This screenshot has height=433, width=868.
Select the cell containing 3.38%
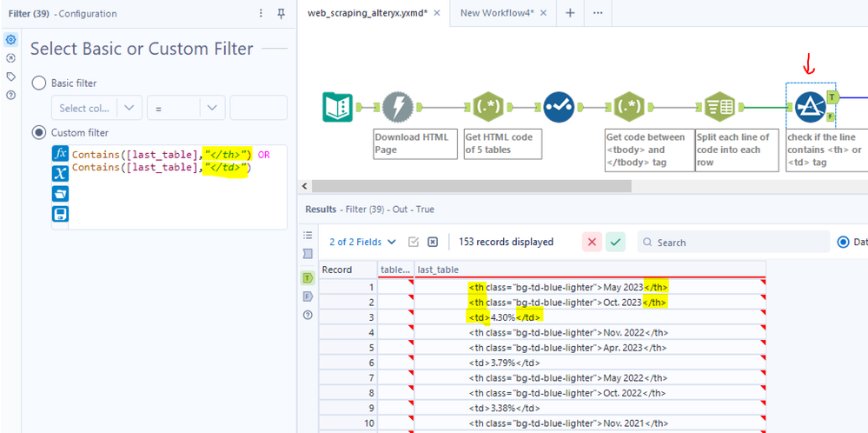coord(590,408)
